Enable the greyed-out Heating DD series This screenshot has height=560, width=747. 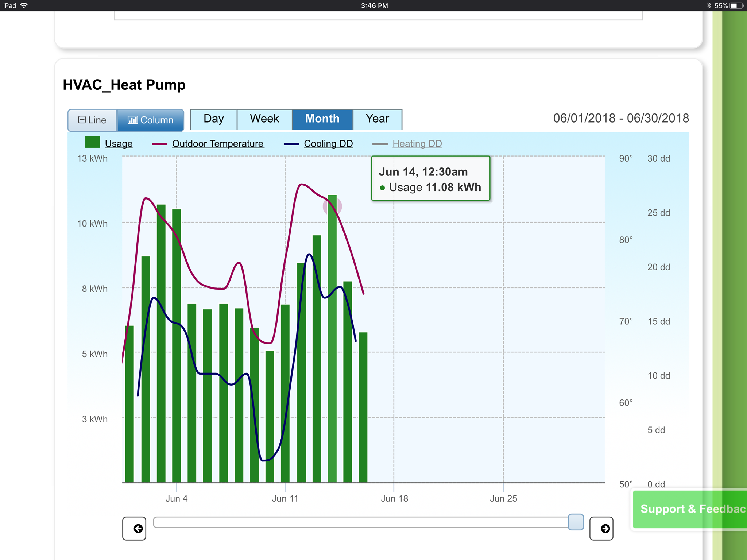(417, 144)
